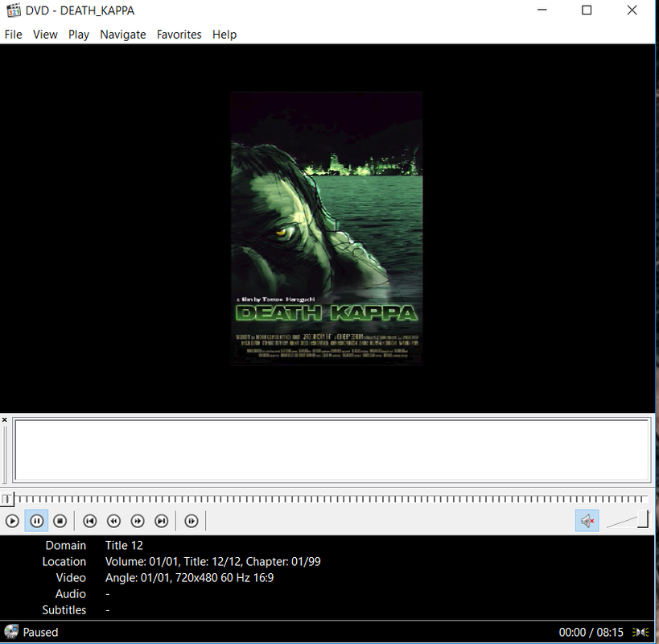Open the Navigate menu
Image resolution: width=659 pixels, height=644 pixels.
click(123, 35)
